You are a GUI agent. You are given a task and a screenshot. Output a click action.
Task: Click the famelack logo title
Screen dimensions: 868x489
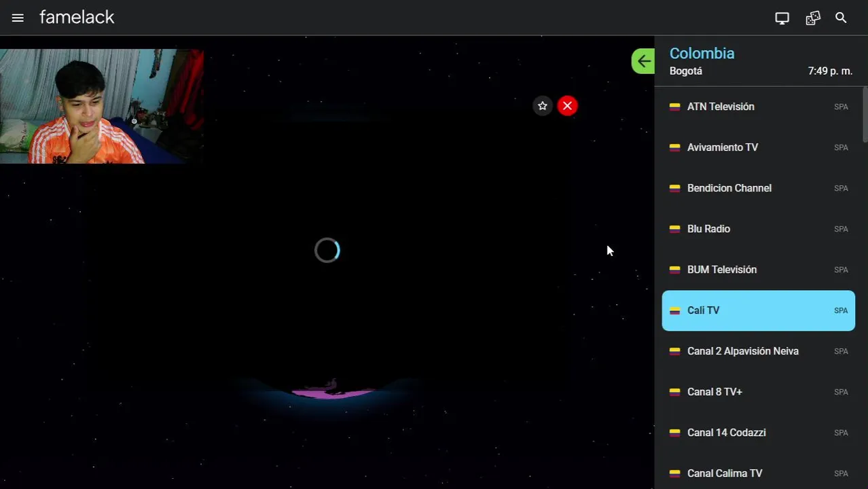[x=77, y=18]
